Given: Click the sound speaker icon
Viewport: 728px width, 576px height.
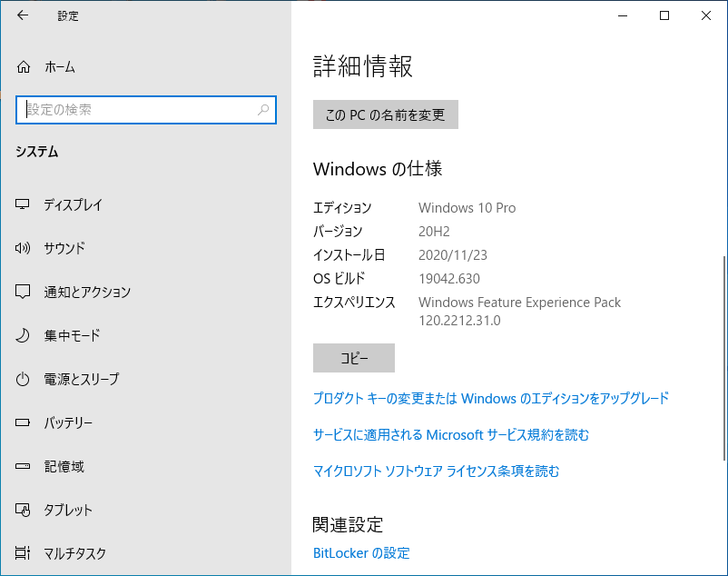Looking at the screenshot, I should 23,248.
